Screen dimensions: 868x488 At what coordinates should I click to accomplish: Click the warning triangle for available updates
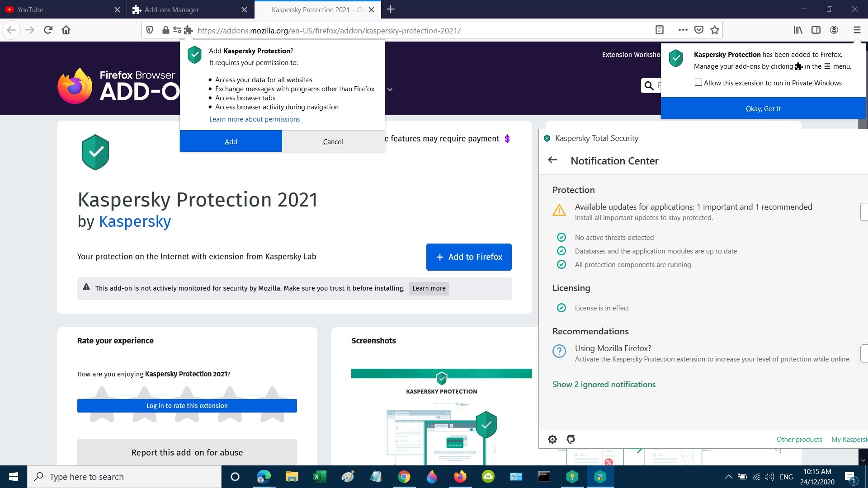click(559, 210)
